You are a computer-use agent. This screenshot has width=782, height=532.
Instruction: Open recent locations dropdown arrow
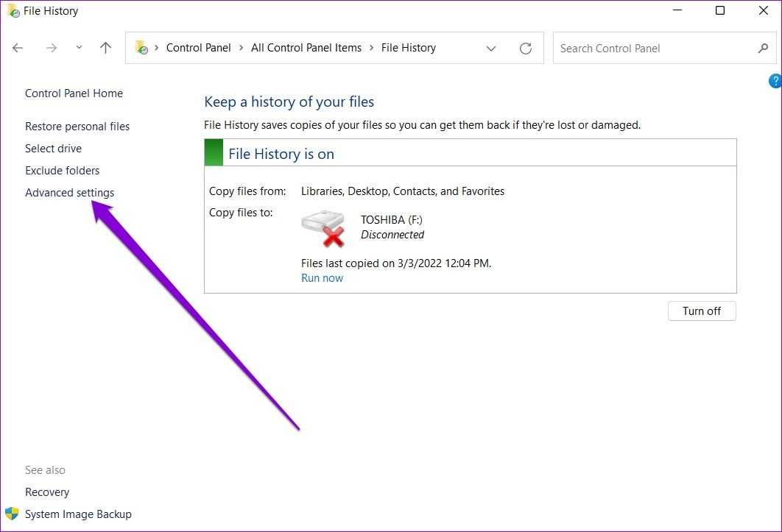[79, 48]
